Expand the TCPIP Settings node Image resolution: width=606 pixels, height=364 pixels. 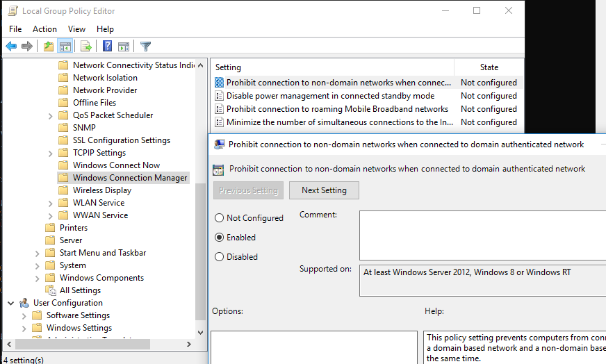click(50, 153)
